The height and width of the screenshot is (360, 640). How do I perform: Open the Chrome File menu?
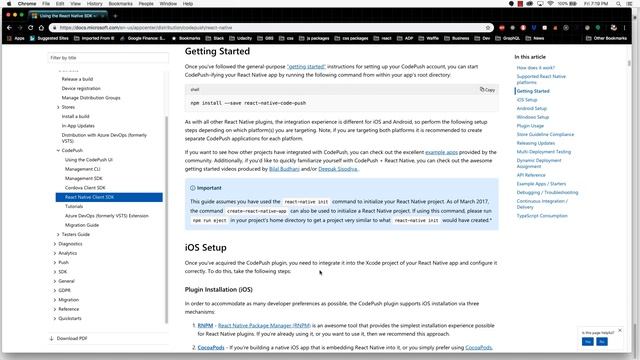point(46,4)
